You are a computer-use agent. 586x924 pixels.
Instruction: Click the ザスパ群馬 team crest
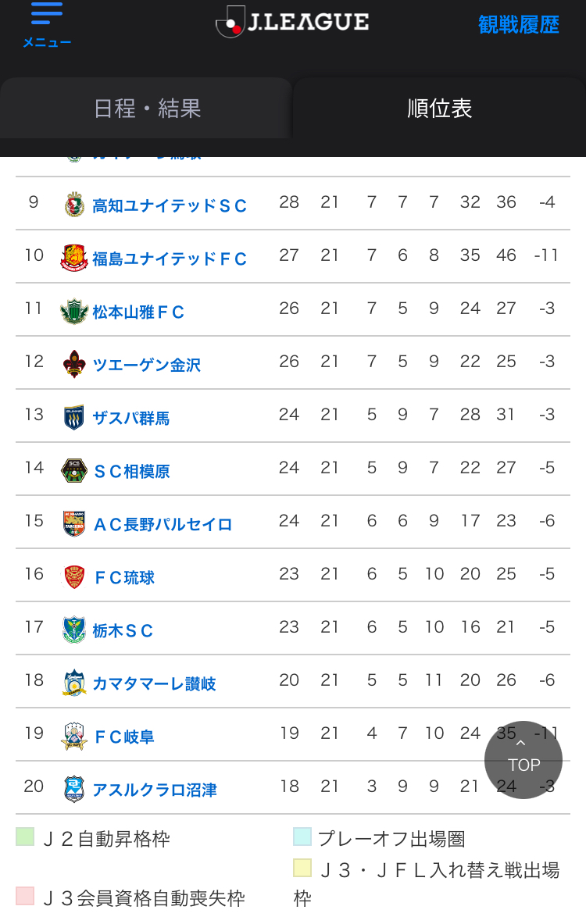pos(74,417)
